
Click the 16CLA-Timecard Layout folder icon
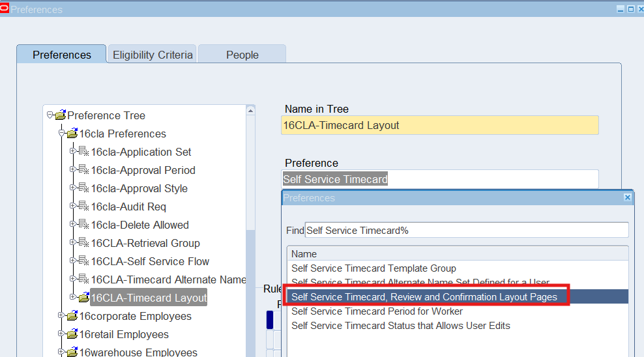tap(83, 298)
